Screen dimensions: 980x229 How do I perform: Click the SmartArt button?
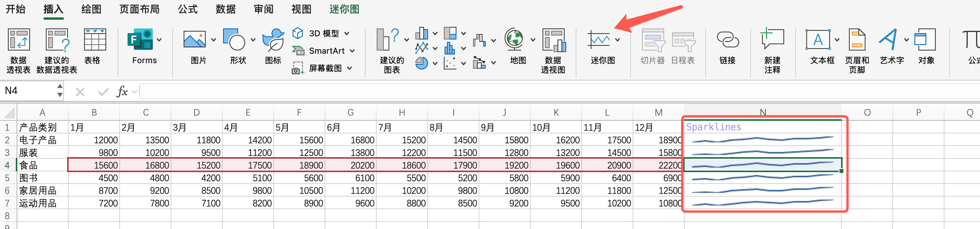coord(323,51)
